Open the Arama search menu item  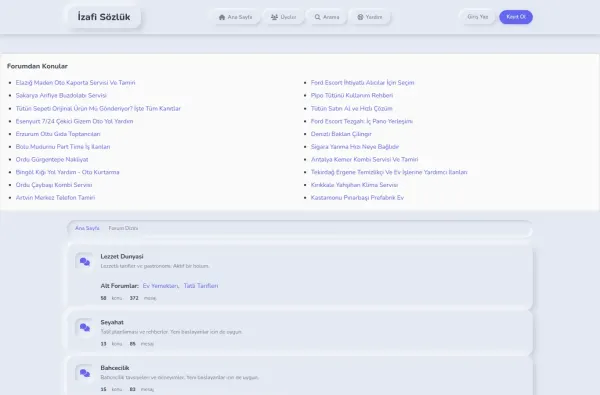coord(327,17)
